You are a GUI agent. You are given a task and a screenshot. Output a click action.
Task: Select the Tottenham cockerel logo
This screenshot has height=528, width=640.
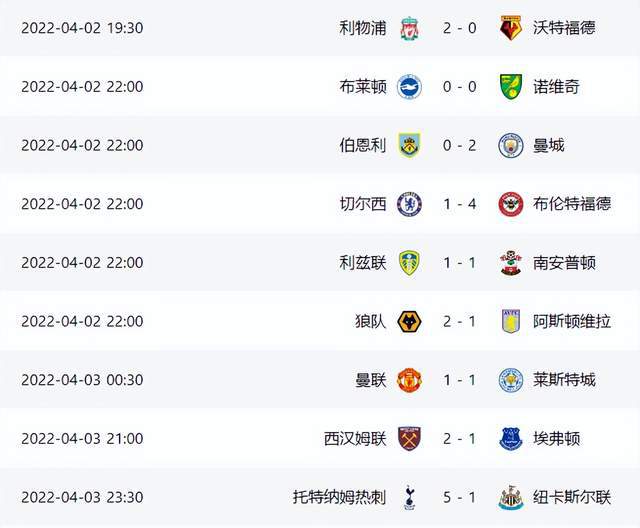coord(409,497)
